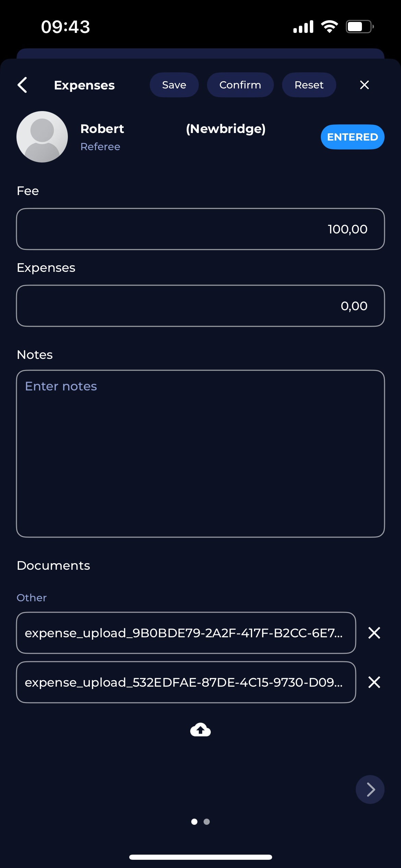Tap the Enter notes text area

click(200, 454)
